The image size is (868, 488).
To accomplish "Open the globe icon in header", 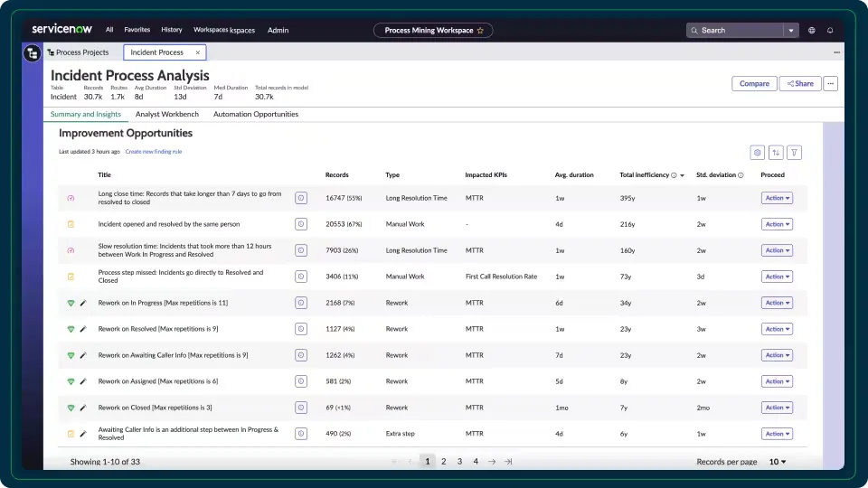I will [x=812, y=30].
